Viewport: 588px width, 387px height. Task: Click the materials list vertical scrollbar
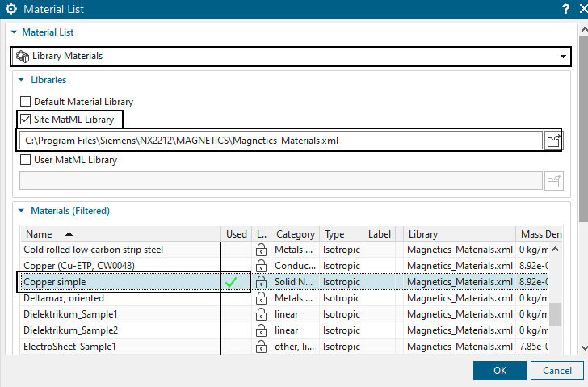pyautogui.click(x=556, y=313)
